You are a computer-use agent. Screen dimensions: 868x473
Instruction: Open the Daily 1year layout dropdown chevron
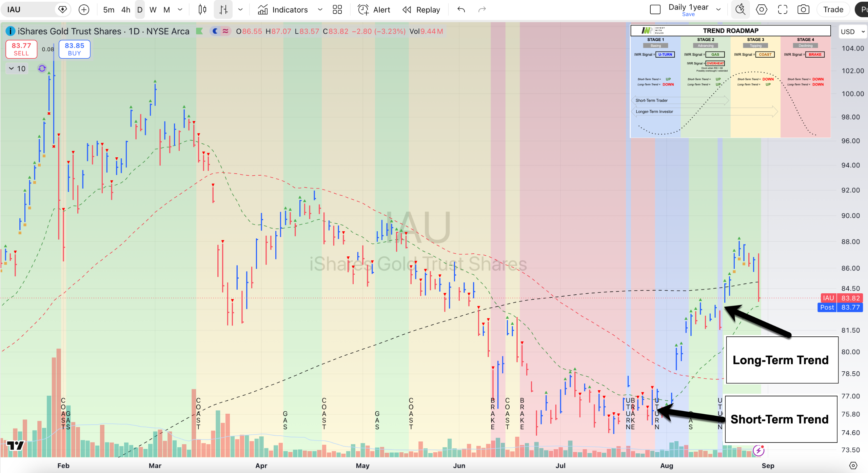click(x=718, y=9)
